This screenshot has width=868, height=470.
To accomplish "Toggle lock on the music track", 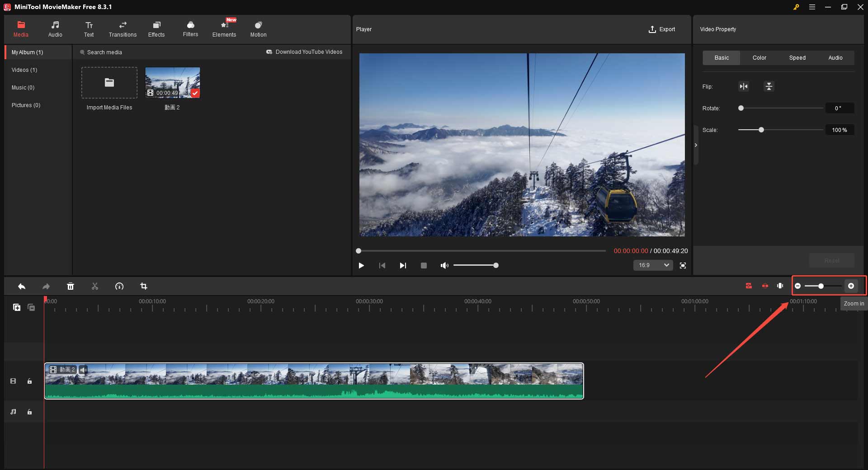I will tap(29, 412).
